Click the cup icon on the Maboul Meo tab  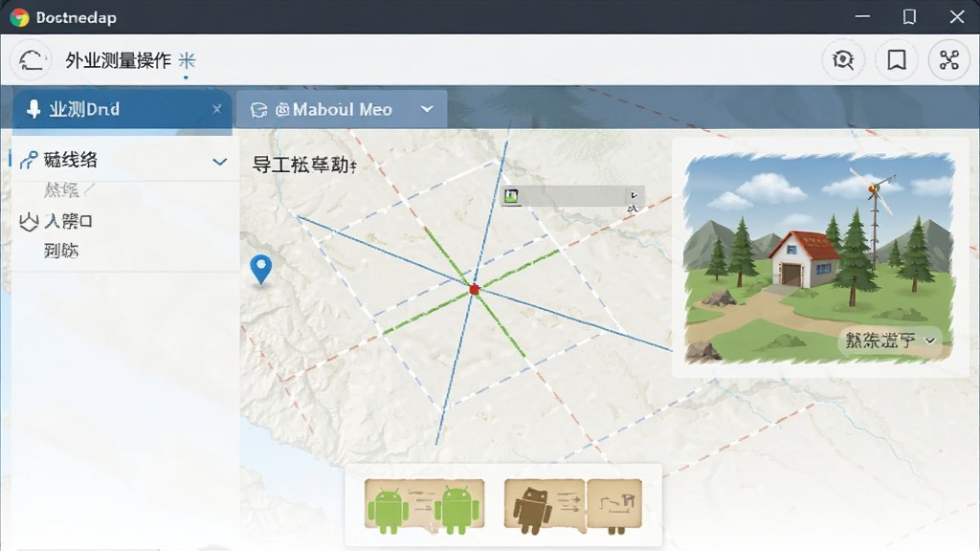tap(258, 110)
